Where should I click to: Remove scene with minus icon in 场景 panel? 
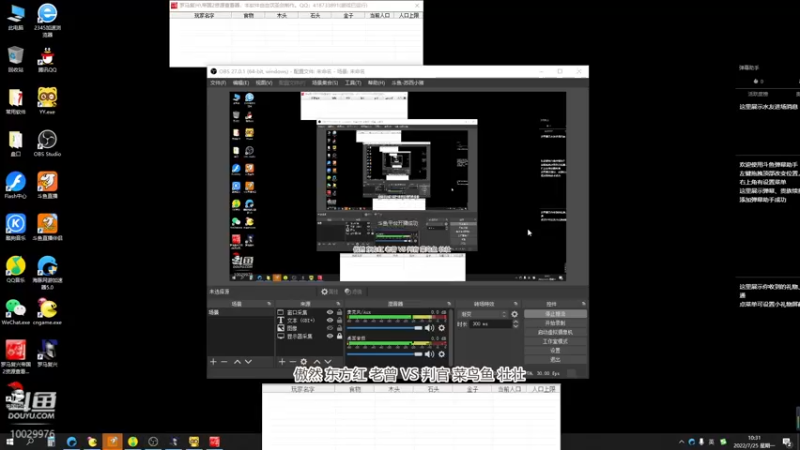click(x=224, y=362)
